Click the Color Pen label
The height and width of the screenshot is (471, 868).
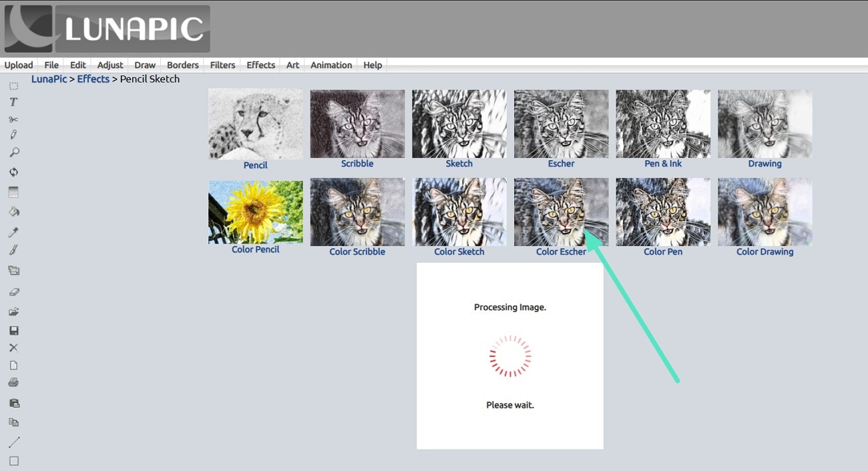coord(663,252)
